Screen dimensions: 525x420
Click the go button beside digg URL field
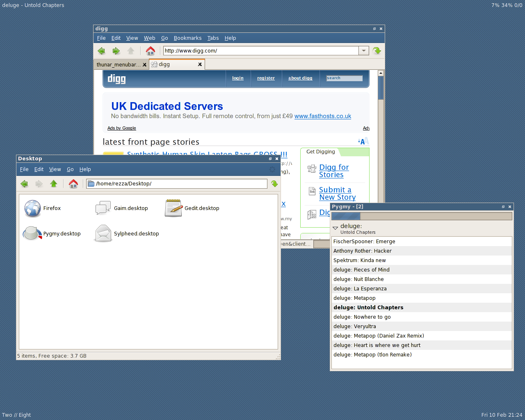377,51
